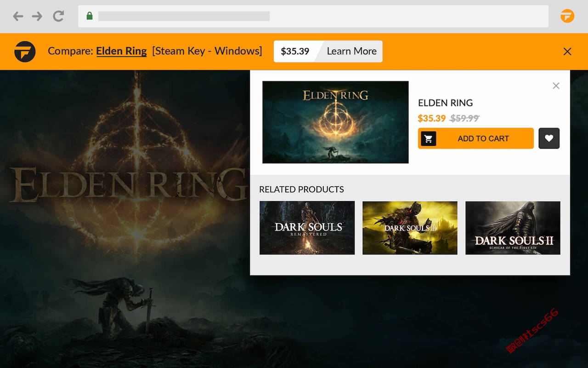Open Dark Souls II Scholar thumbnail
Screen dimensions: 588x368
pyautogui.click(x=513, y=228)
